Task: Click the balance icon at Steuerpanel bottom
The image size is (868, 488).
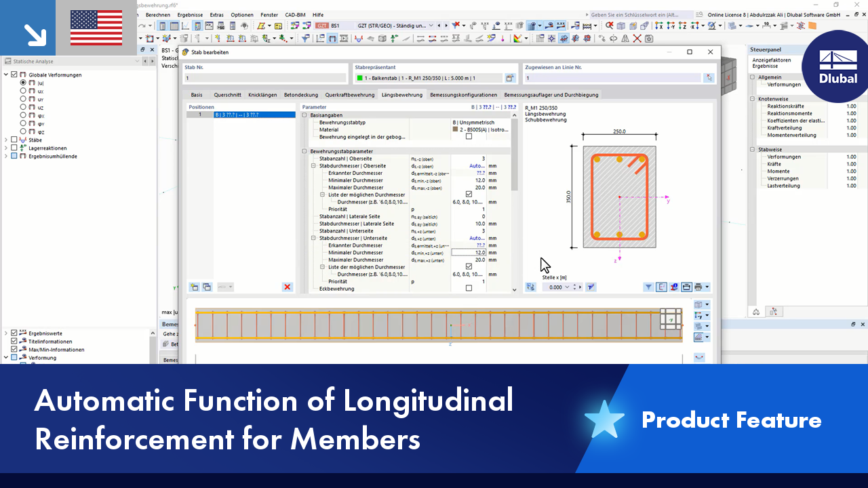Action: coord(757,312)
